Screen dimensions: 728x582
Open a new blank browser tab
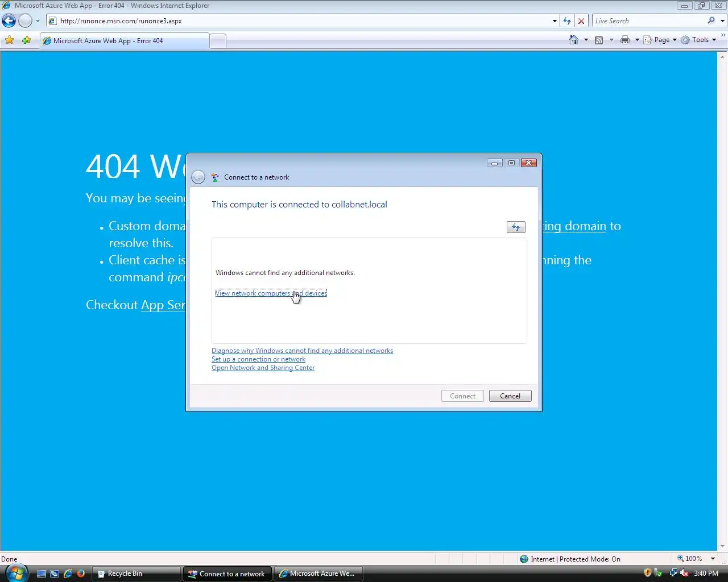pyautogui.click(x=218, y=41)
